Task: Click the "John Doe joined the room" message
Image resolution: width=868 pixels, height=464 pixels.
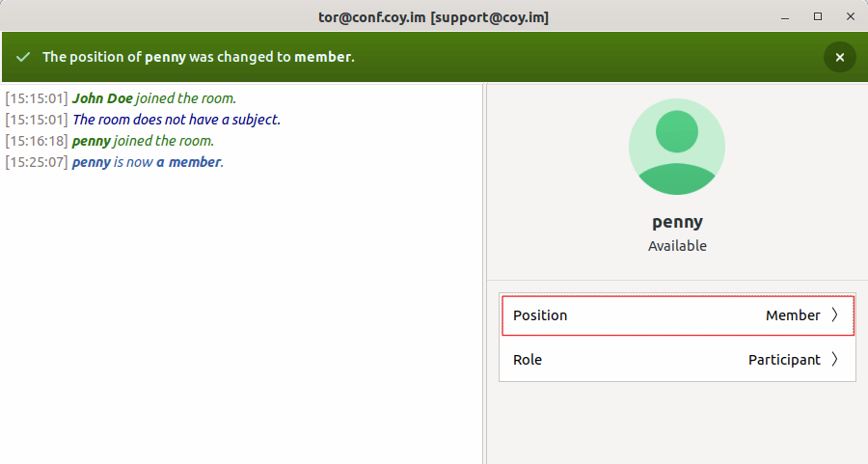Action: click(154, 98)
